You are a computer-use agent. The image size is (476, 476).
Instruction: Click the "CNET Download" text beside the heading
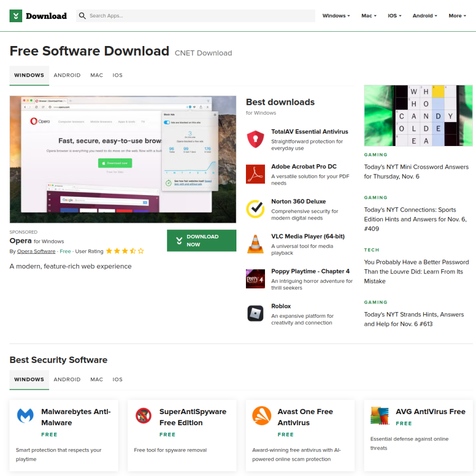coord(203,53)
